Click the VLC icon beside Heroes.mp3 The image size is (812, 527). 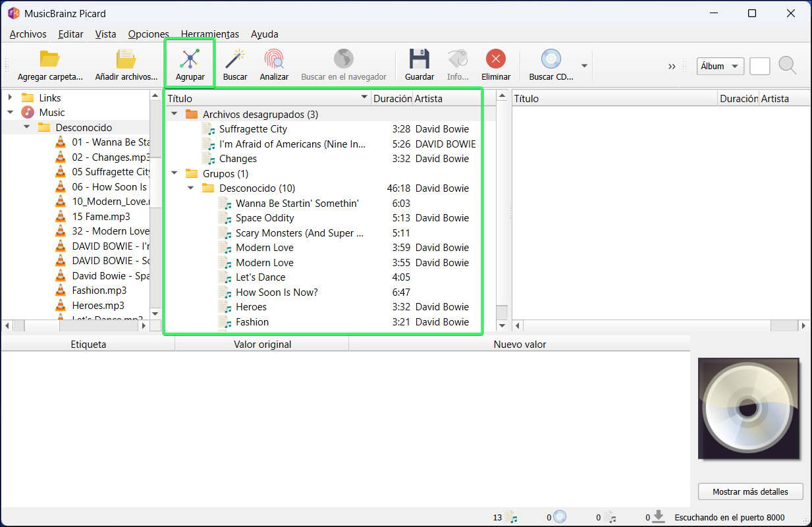61,305
